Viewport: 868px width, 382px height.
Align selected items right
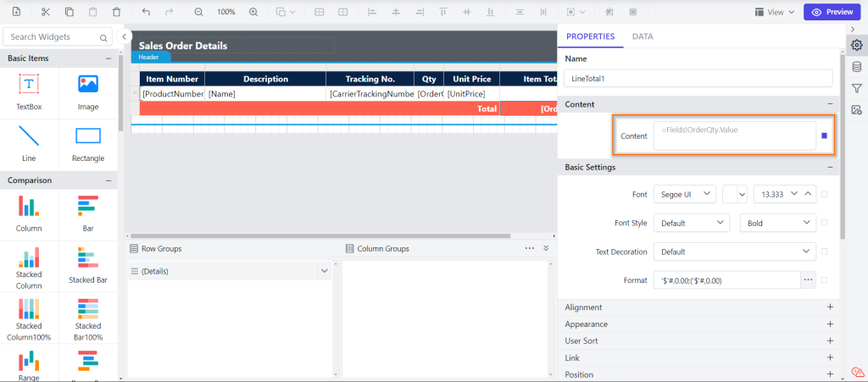click(x=420, y=12)
